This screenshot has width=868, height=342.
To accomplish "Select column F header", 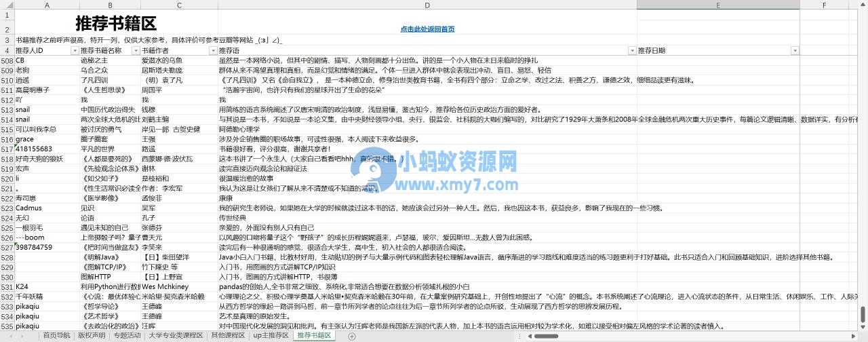I will 825,5.
